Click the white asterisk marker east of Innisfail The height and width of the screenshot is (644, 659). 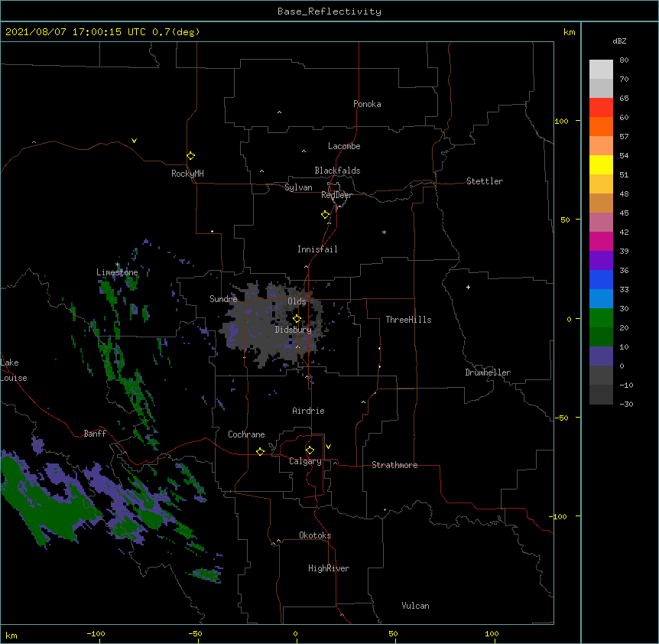point(384,232)
